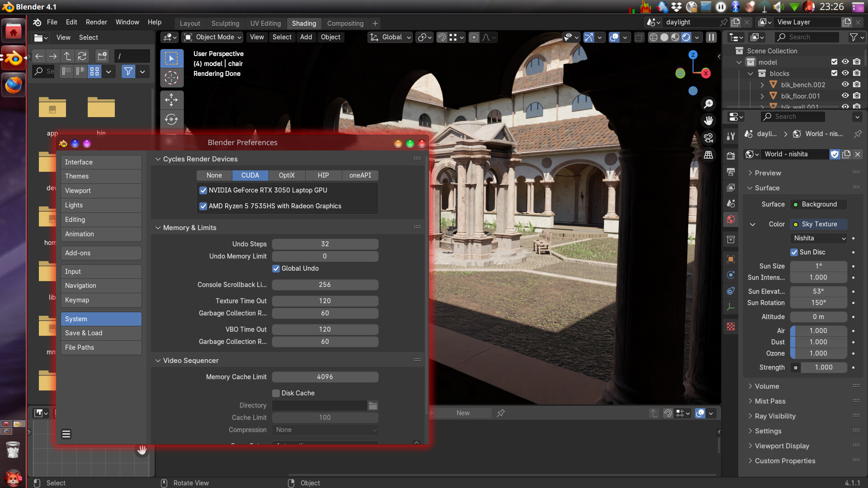Uncheck NVIDIA GeForce RTX 3050 device
868x488 pixels.
pyautogui.click(x=203, y=190)
